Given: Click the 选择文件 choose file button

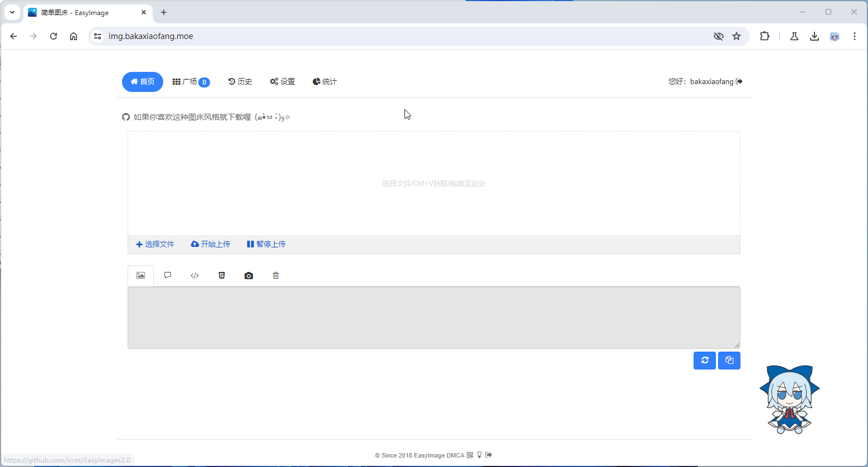Looking at the screenshot, I should coord(155,245).
